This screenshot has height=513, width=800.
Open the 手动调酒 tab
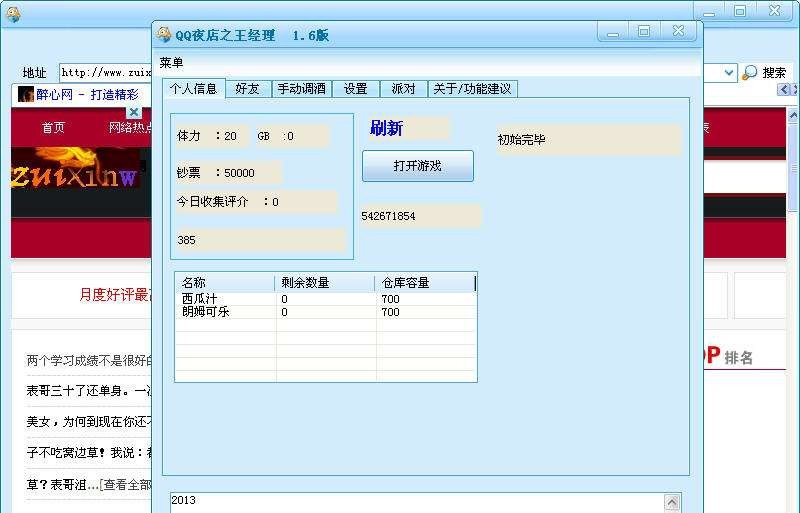(302, 89)
